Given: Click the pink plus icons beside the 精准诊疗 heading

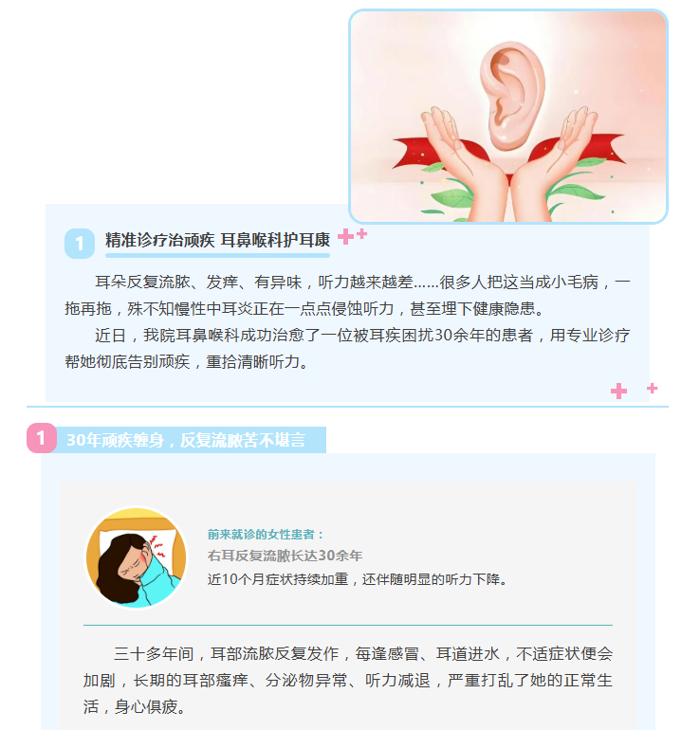Looking at the screenshot, I should 353,235.
